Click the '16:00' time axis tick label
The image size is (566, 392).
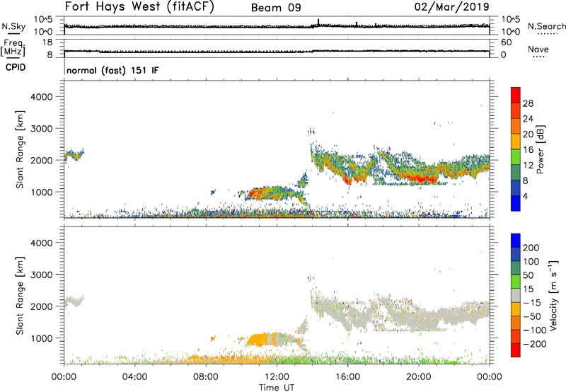[347, 377]
